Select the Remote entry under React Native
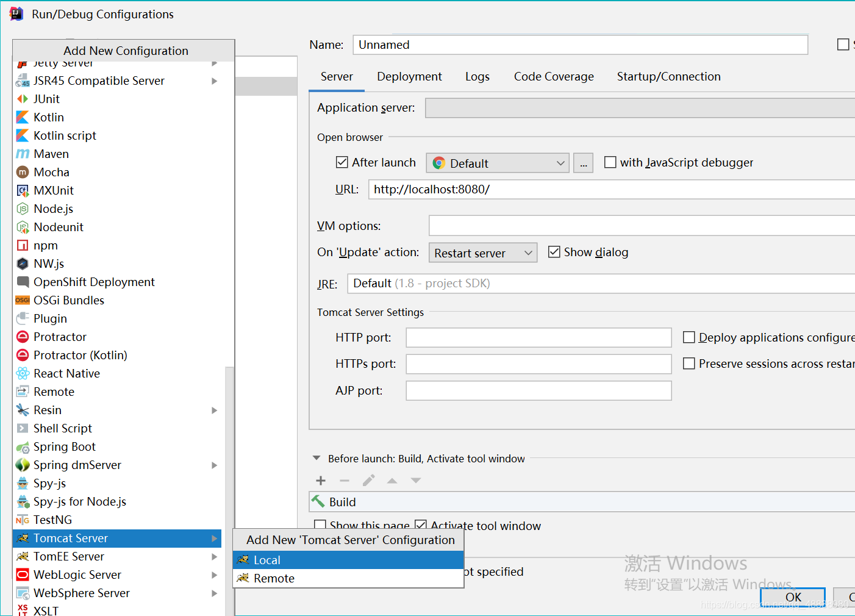Viewport: 855px width, 616px height. pos(117,392)
